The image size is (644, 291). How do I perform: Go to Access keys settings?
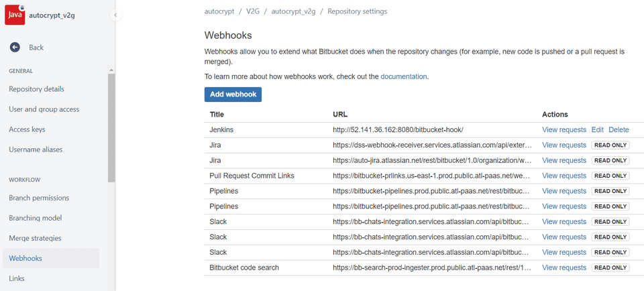point(27,129)
